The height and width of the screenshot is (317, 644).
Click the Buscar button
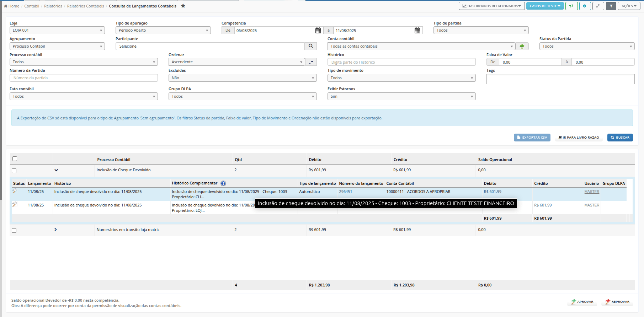coord(620,138)
